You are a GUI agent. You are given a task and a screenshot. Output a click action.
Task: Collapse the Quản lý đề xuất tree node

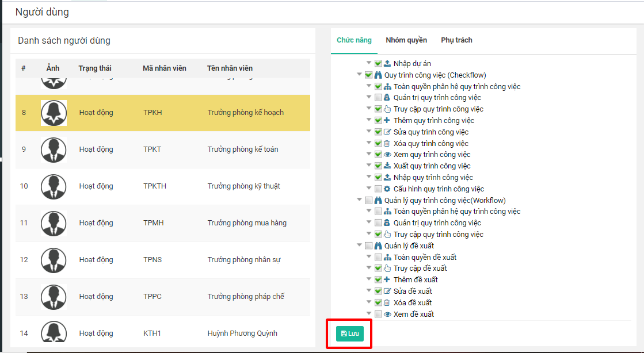360,245
